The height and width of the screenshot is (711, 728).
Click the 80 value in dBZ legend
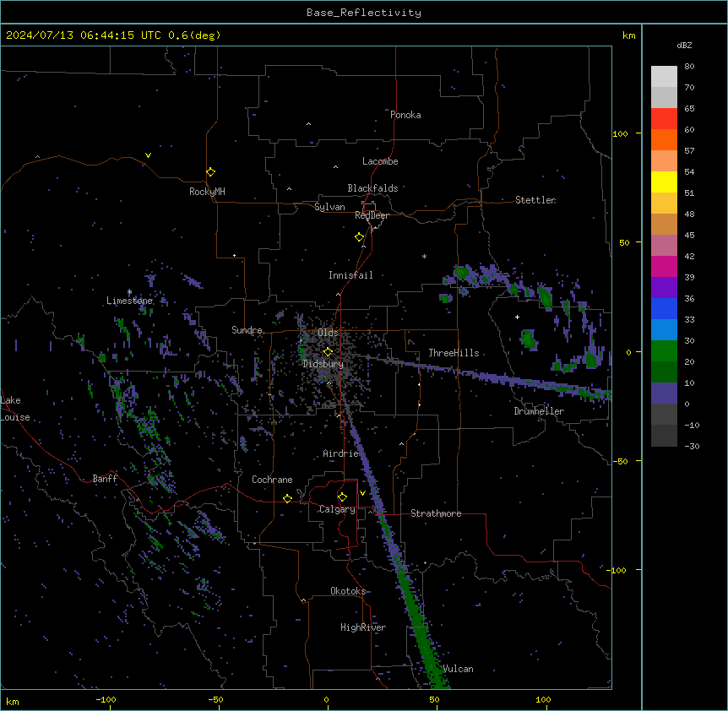point(689,67)
